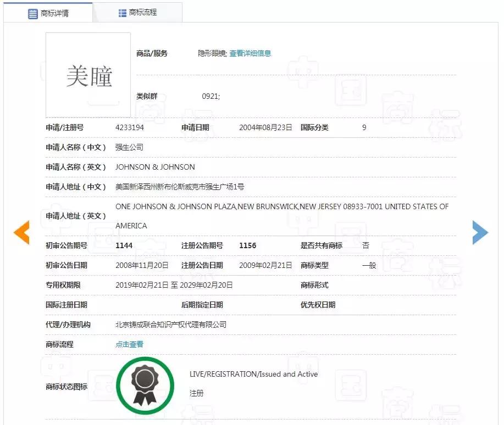Click the 国际分类 value 9

(x=363, y=127)
